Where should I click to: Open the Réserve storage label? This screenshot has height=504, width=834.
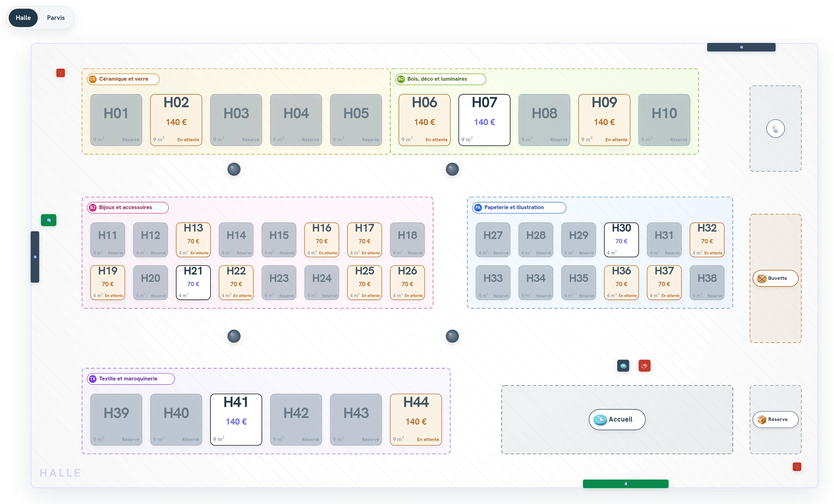775,419
